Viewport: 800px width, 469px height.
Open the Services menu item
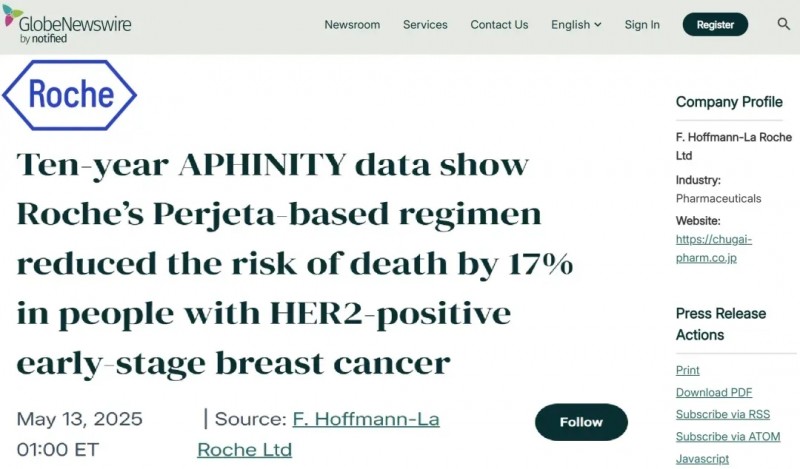click(x=425, y=25)
